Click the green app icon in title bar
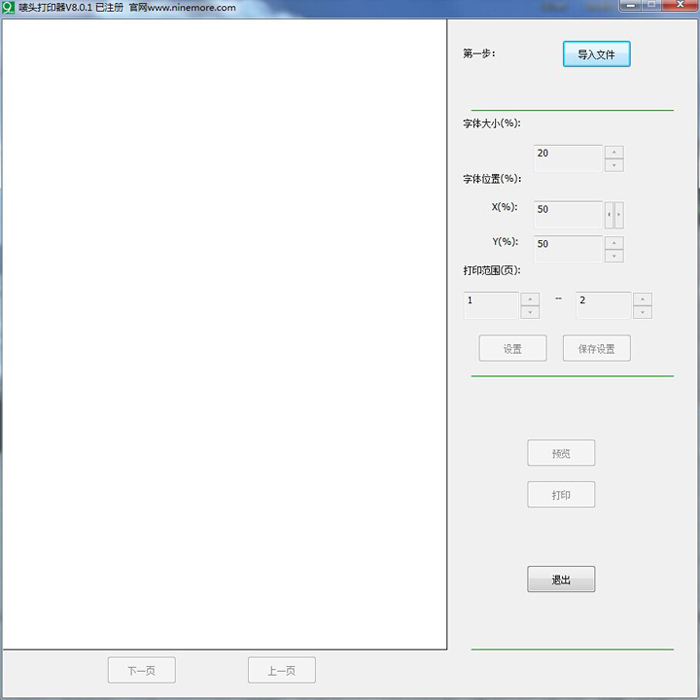The image size is (700, 700). 8,8
